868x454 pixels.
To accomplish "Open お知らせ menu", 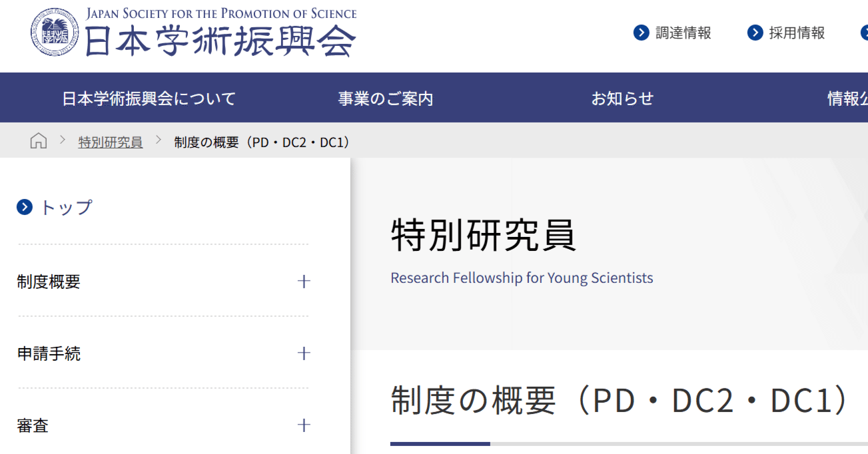I will pyautogui.click(x=623, y=99).
